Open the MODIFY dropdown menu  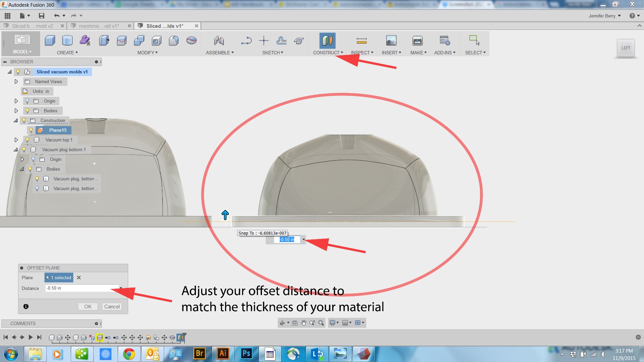147,53
